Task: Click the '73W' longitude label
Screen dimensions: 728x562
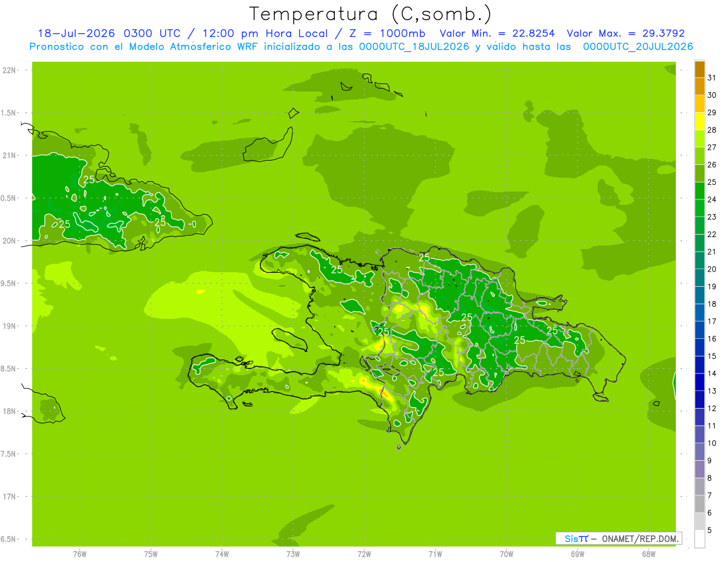Action: click(x=293, y=554)
